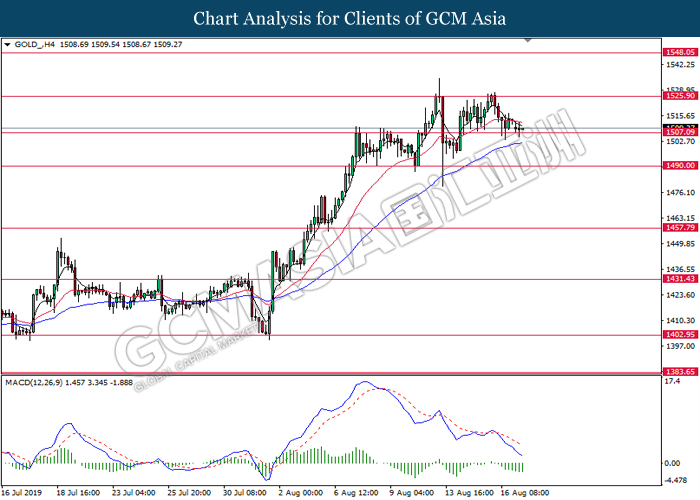Click the 1423.60 price scale value
This screenshot has width=700, height=500.
680,295
